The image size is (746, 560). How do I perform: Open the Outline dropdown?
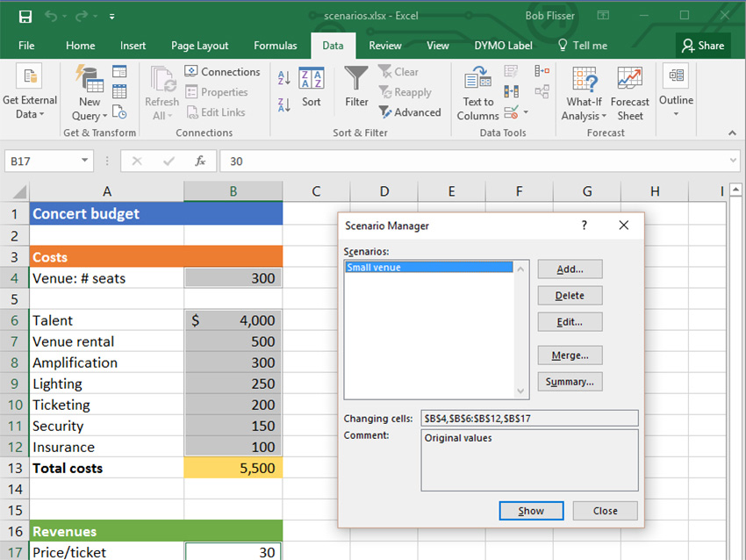676,91
